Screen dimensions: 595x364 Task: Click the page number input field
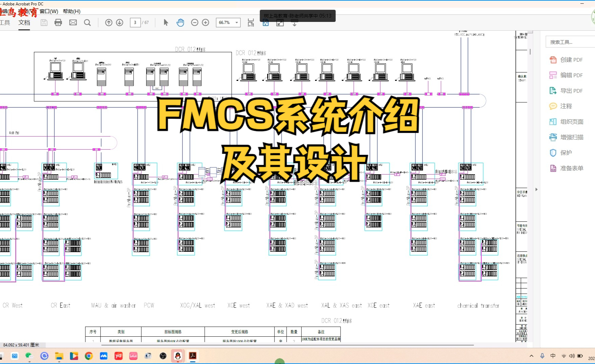[x=135, y=23]
